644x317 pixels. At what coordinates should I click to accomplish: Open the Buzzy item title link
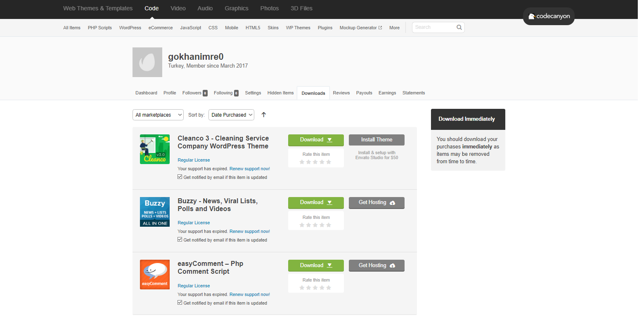(218, 205)
